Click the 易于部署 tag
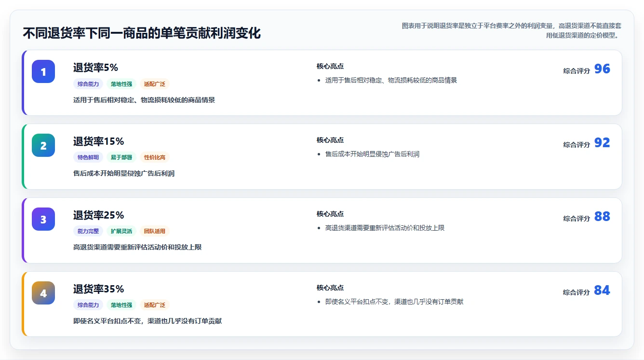The height and width of the screenshot is (360, 644). pyautogui.click(x=121, y=157)
